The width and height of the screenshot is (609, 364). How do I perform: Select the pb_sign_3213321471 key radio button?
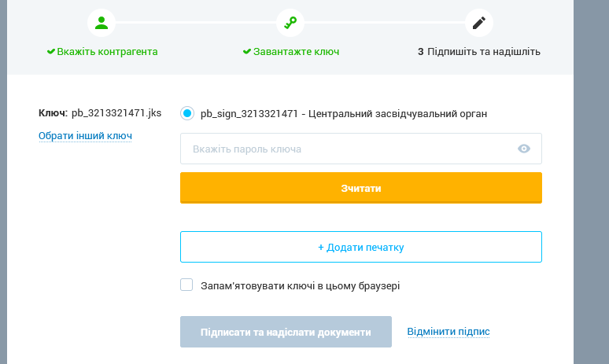point(187,113)
